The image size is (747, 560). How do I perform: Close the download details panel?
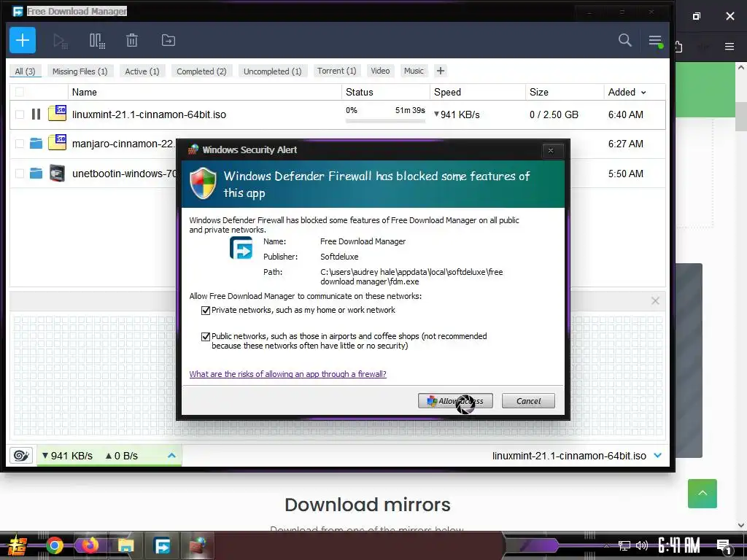pos(655,301)
